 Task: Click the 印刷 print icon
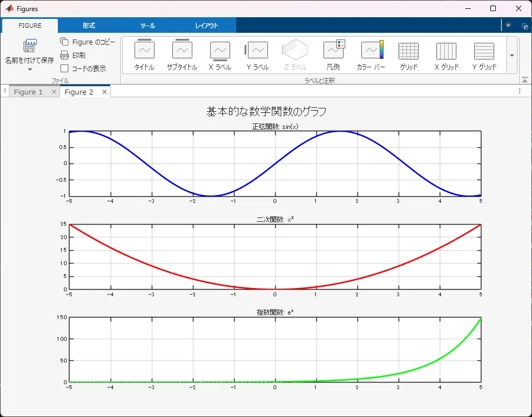coord(64,55)
